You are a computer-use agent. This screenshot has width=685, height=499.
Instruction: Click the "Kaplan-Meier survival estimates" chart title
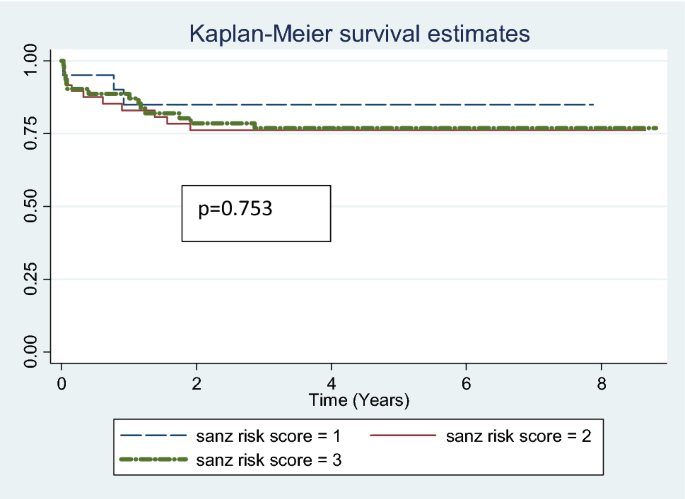pos(359,35)
